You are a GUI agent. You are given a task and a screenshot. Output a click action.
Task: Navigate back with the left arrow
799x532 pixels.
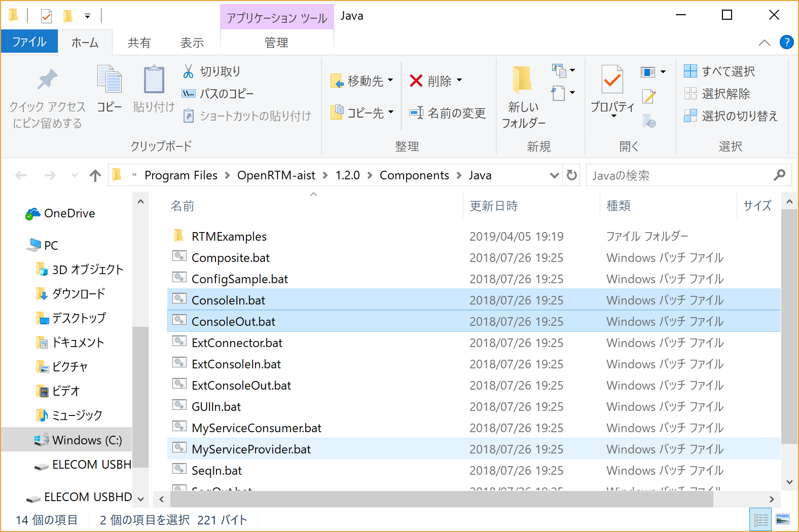point(21,175)
